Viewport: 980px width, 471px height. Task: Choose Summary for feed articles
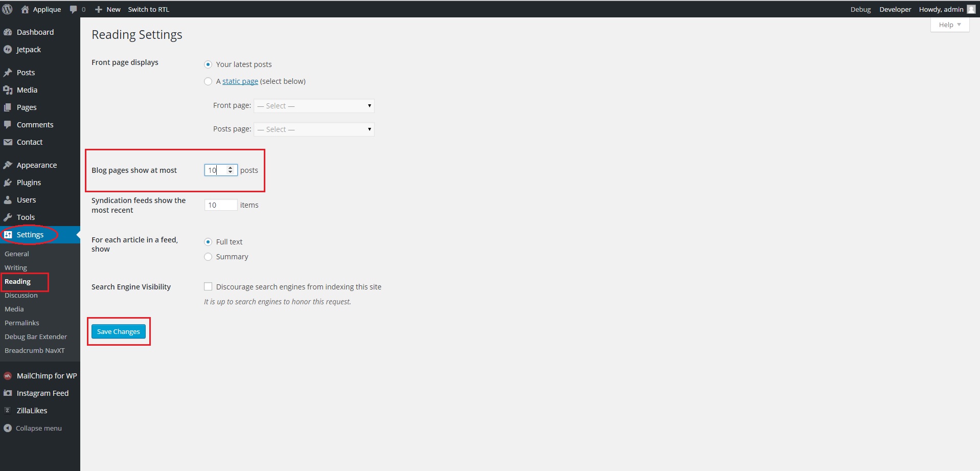point(208,257)
